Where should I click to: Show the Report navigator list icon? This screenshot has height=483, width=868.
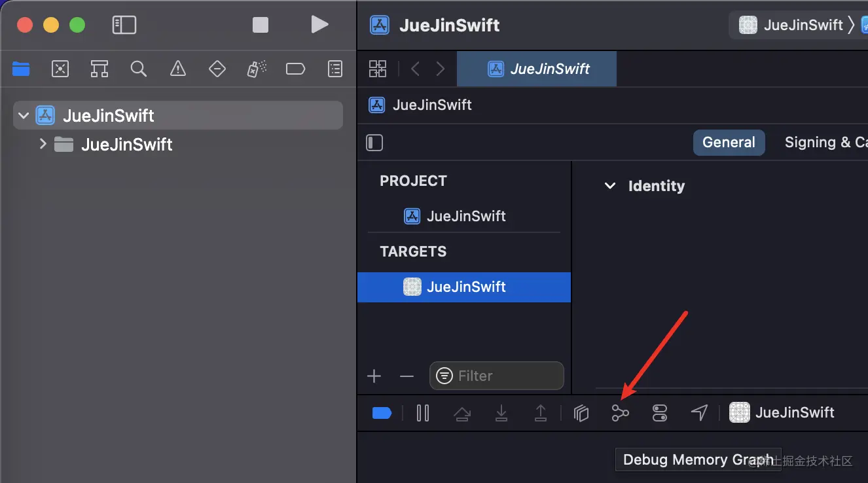[335, 68]
